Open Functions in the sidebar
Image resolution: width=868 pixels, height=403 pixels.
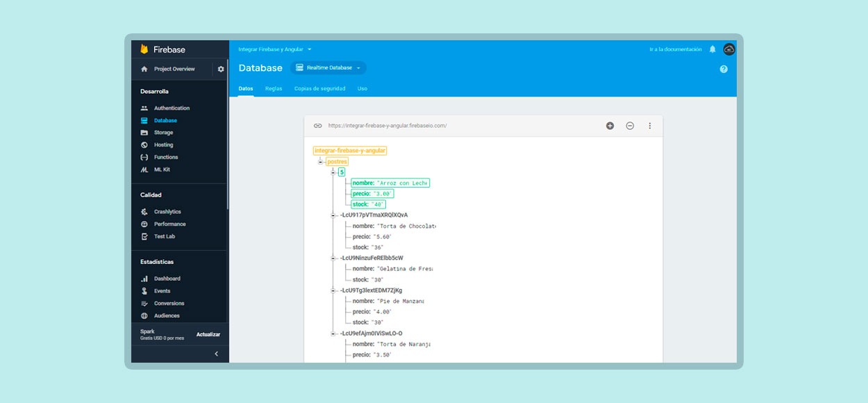pos(166,157)
